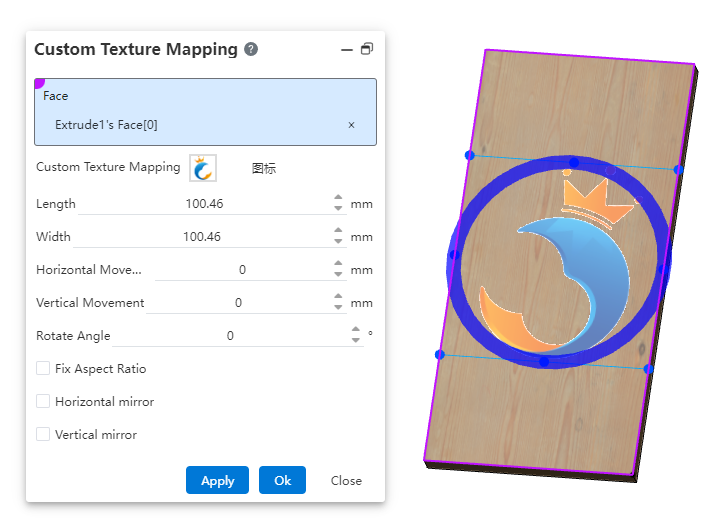
Task: Select the Face selection box
Action: tap(205, 112)
